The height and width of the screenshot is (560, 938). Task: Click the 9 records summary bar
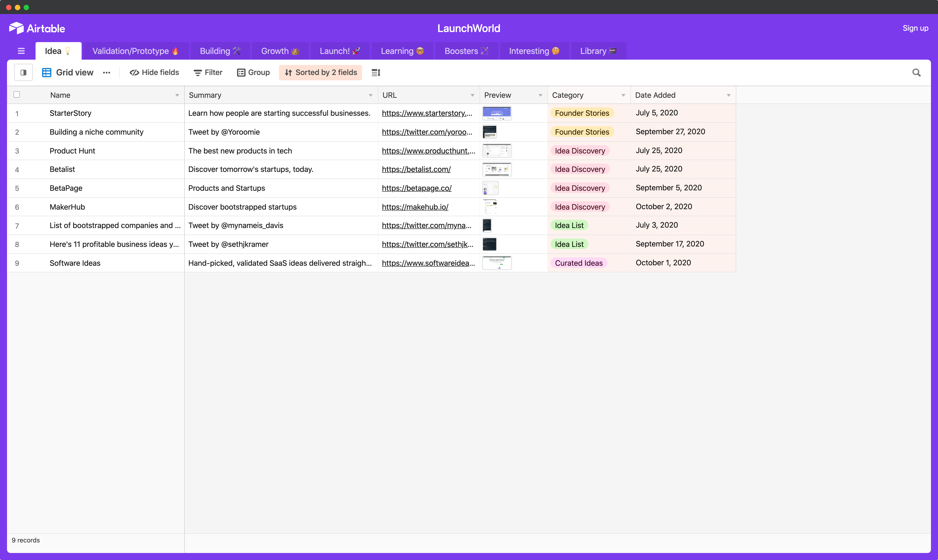coord(26,540)
